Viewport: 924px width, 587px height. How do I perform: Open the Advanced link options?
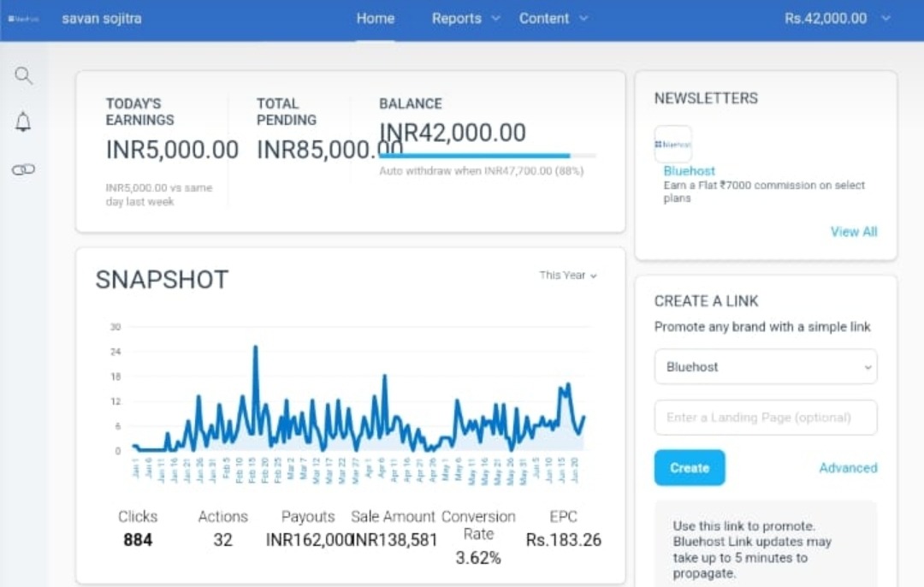848,468
